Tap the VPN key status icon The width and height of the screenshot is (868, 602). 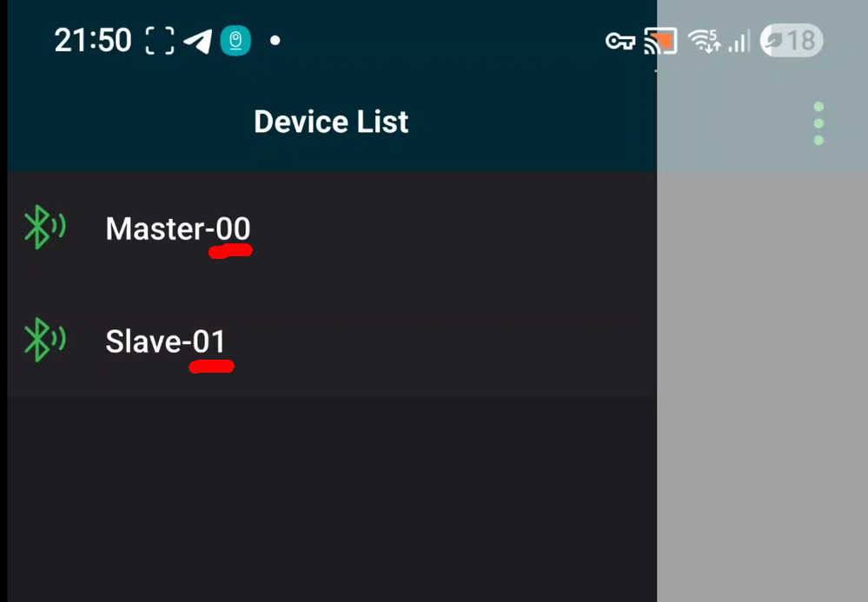(x=620, y=41)
